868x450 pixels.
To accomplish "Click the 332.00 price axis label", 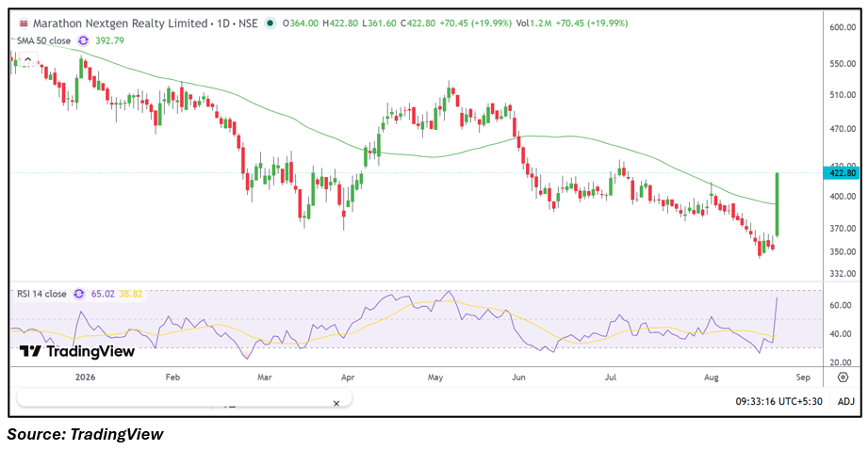I will (x=843, y=273).
